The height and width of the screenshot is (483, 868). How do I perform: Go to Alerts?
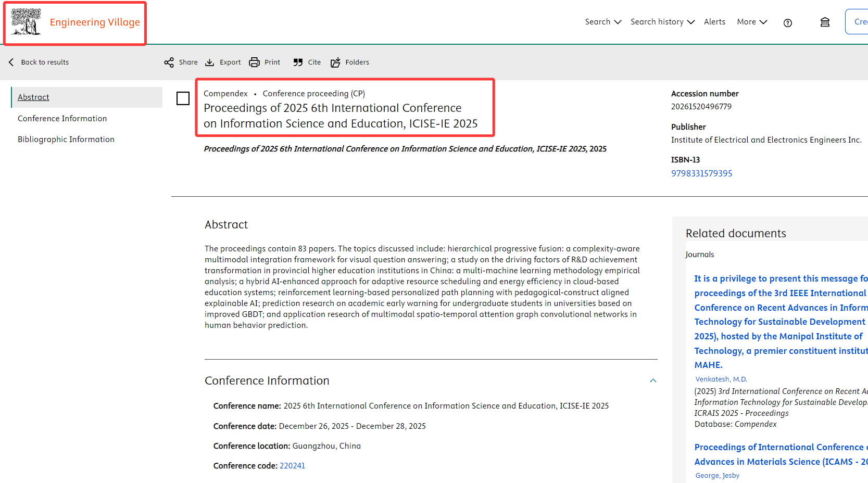714,22
